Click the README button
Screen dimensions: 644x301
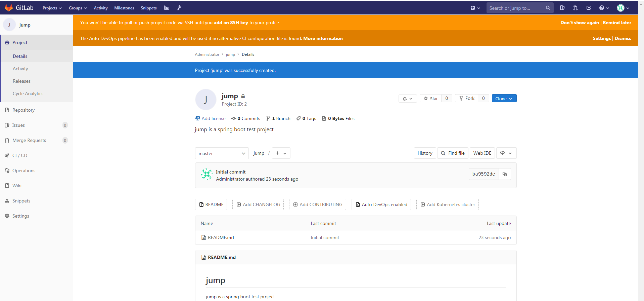pos(211,204)
